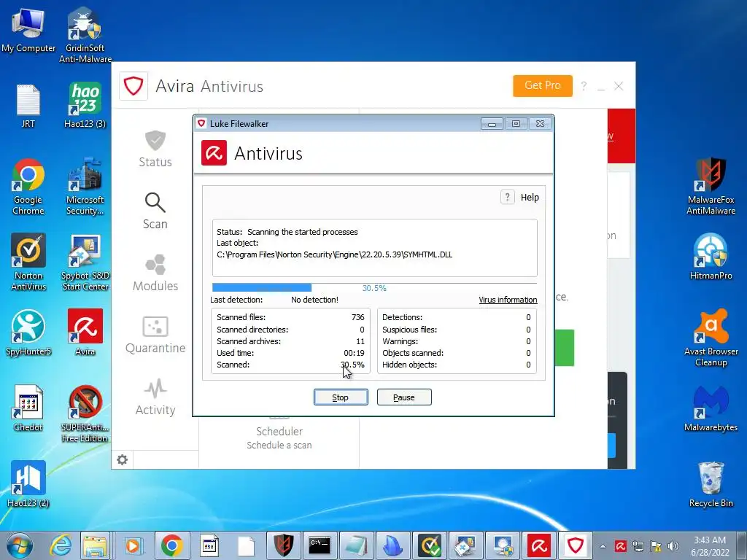The height and width of the screenshot is (560, 747).
Task: Stop the running scan
Action: [x=341, y=397]
